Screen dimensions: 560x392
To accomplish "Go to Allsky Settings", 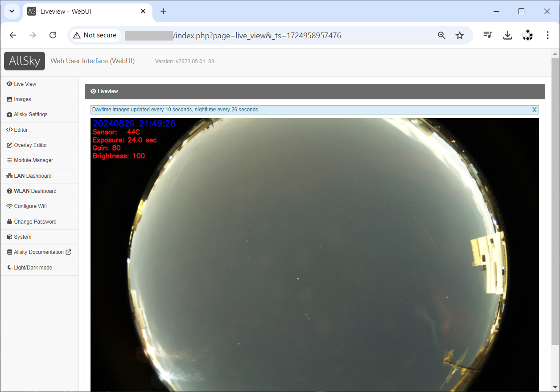I will coord(39,114).
